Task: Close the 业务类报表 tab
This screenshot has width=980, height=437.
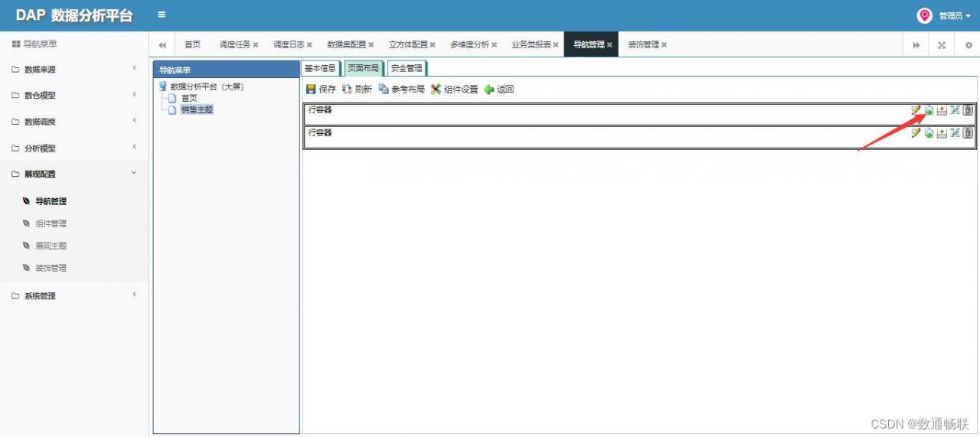Action: pos(556,45)
